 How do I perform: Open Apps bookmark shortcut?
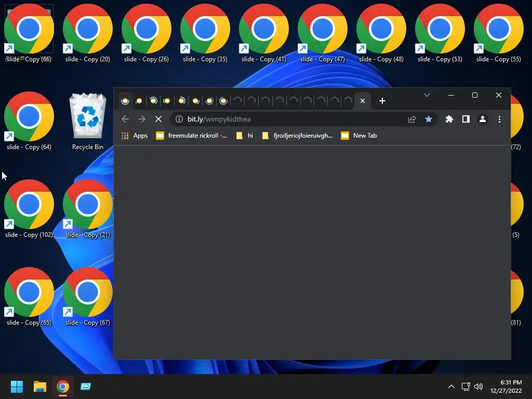pyautogui.click(x=135, y=136)
